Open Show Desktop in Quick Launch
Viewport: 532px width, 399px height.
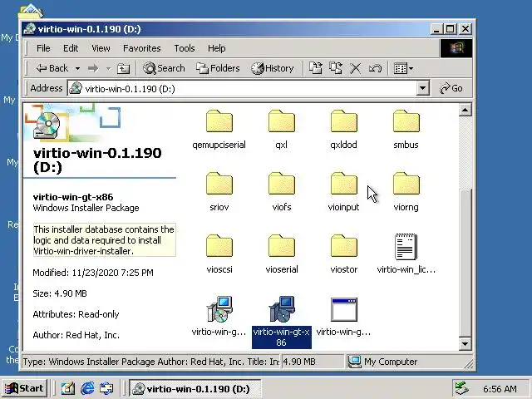coord(67,388)
